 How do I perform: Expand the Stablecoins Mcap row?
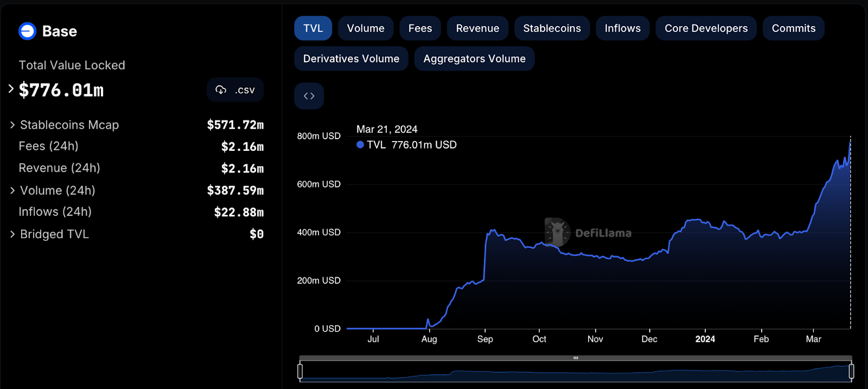12,125
